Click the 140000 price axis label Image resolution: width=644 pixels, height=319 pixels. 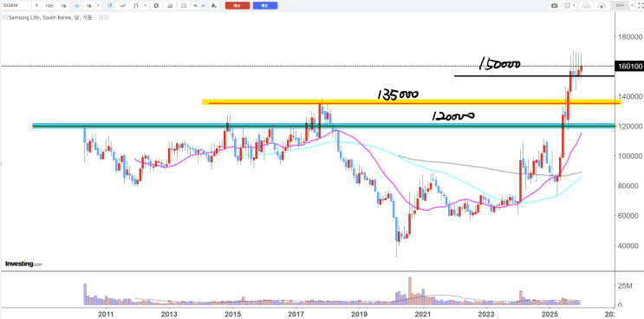coord(630,96)
